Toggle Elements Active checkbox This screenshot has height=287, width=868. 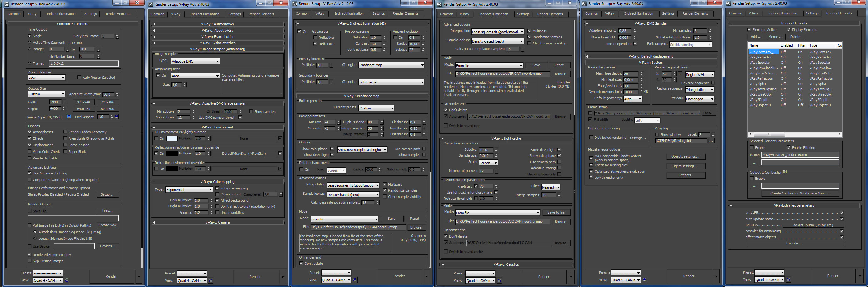[x=749, y=30]
